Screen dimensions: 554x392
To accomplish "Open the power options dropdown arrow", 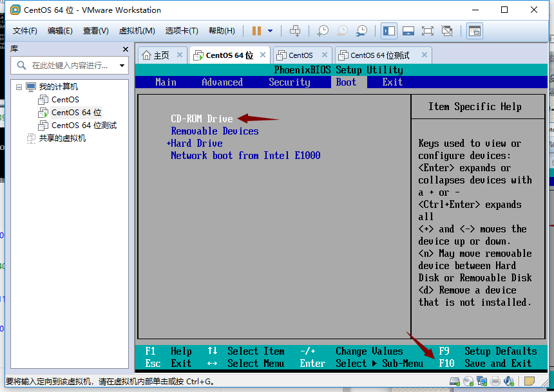I will [x=271, y=31].
